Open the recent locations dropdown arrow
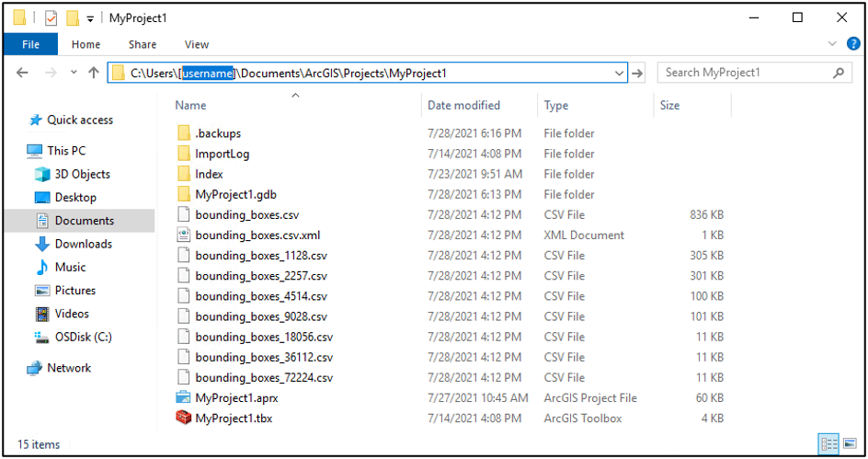Screen dimensions: 868x459 pos(73,73)
